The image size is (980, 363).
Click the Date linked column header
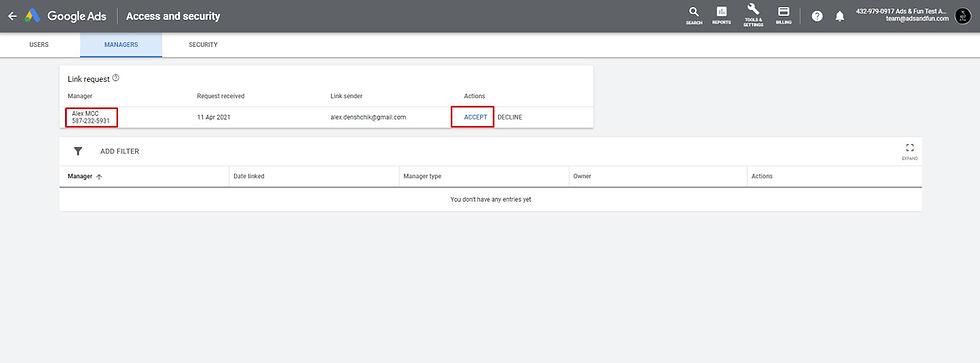(249, 177)
